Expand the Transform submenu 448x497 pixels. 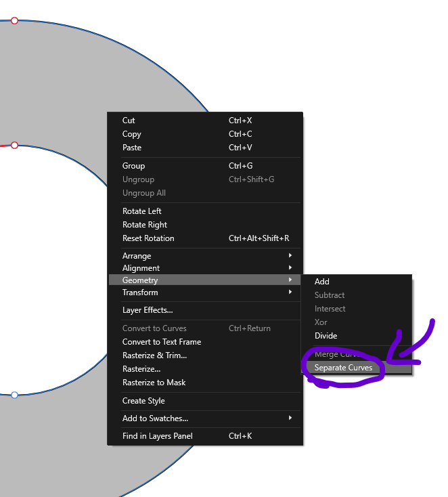coord(140,293)
